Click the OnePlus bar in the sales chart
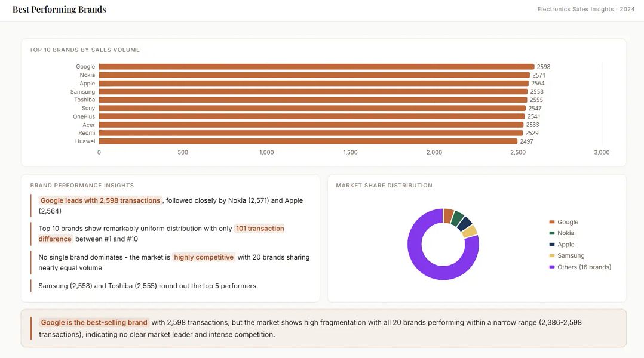This screenshot has height=358, width=644. point(312,116)
